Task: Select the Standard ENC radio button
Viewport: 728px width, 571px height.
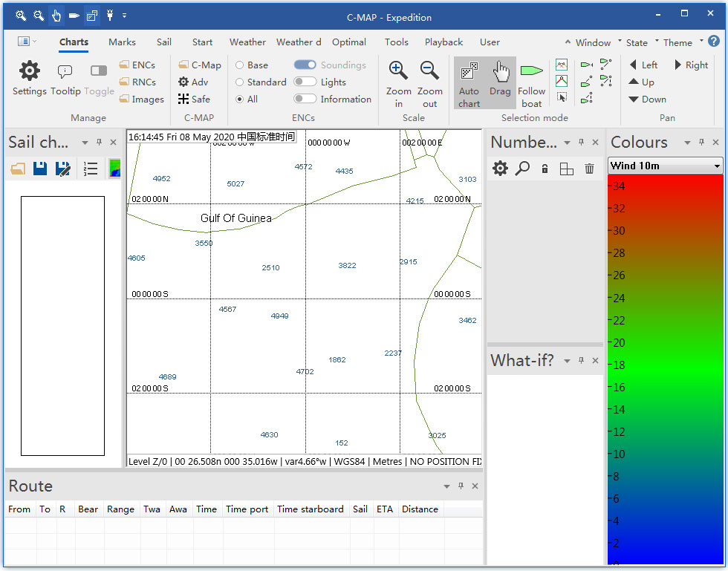Action: coord(240,82)
